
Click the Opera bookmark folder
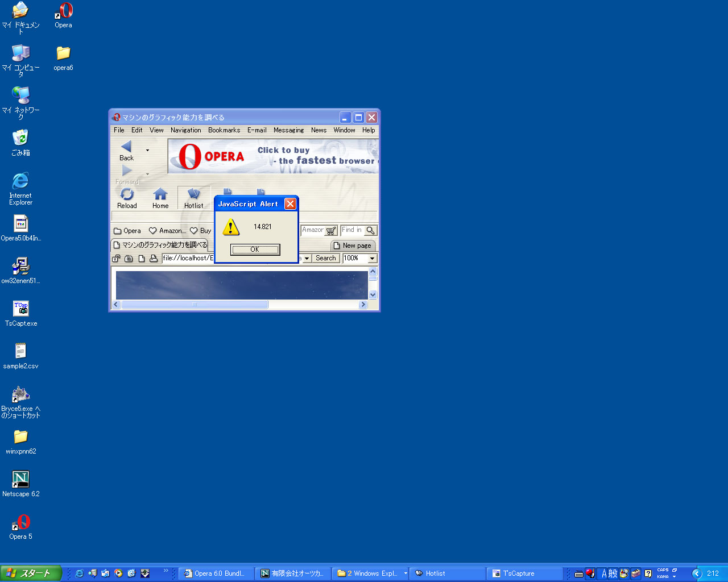127,231
